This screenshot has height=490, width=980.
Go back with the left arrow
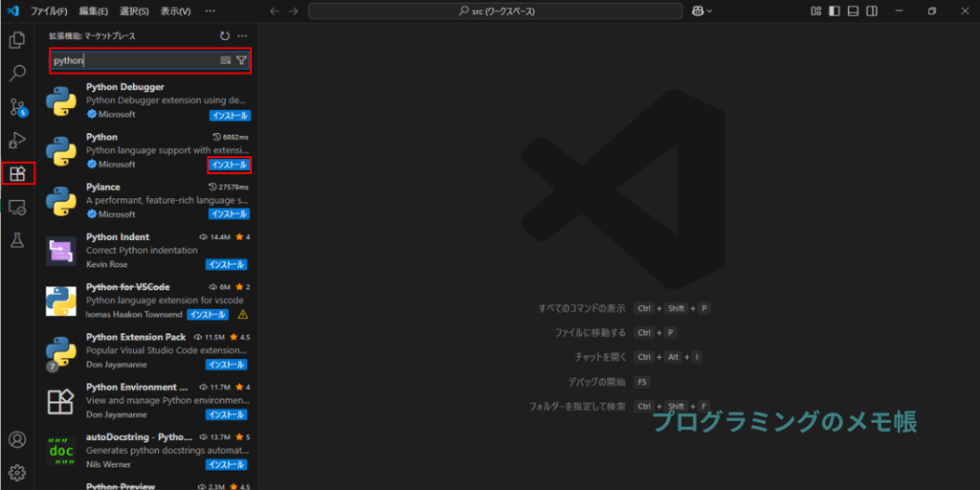coord(275,11)
